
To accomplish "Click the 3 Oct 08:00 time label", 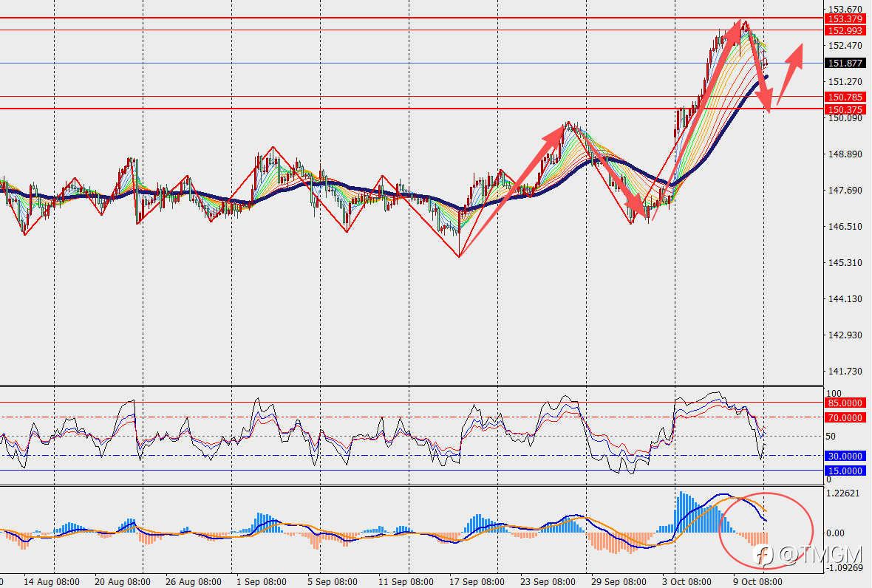I will pos(687,582).
